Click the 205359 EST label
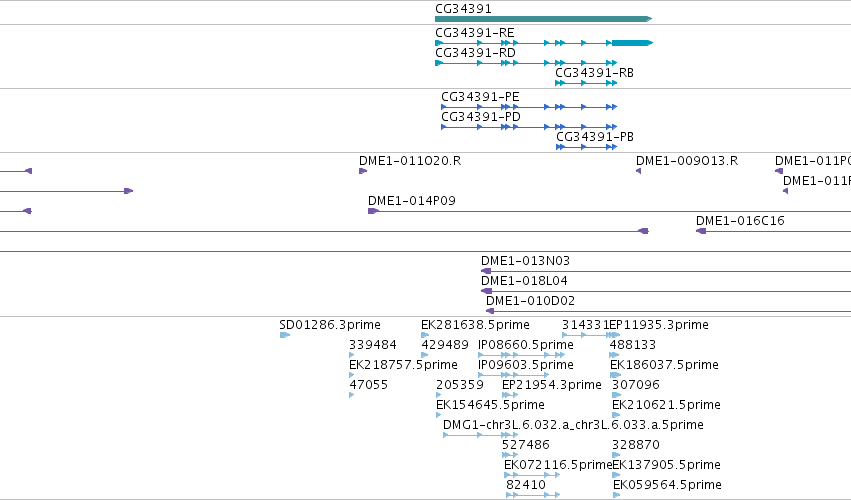The image size is (851, 500). [460, 385]
